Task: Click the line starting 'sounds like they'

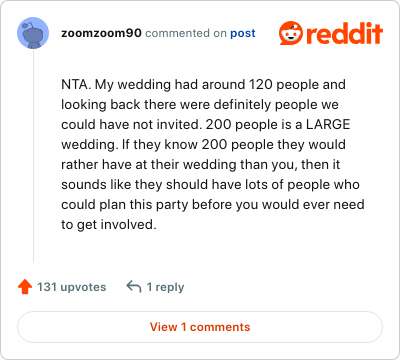Action: pos(210,185)
